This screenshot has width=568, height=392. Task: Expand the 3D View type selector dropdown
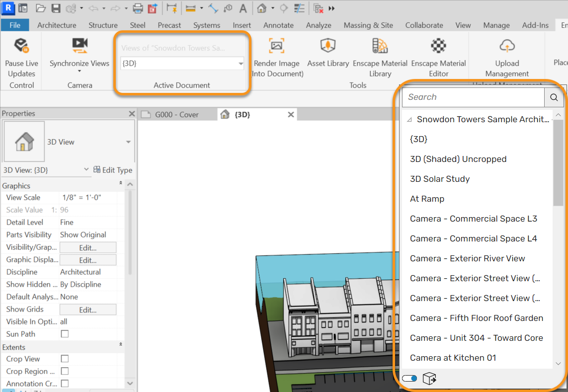(x=128, y=142)
